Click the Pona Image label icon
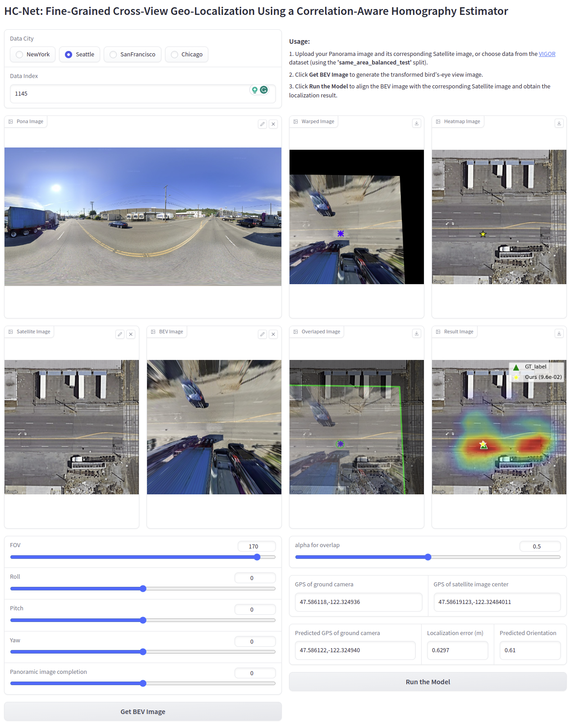 11,122
